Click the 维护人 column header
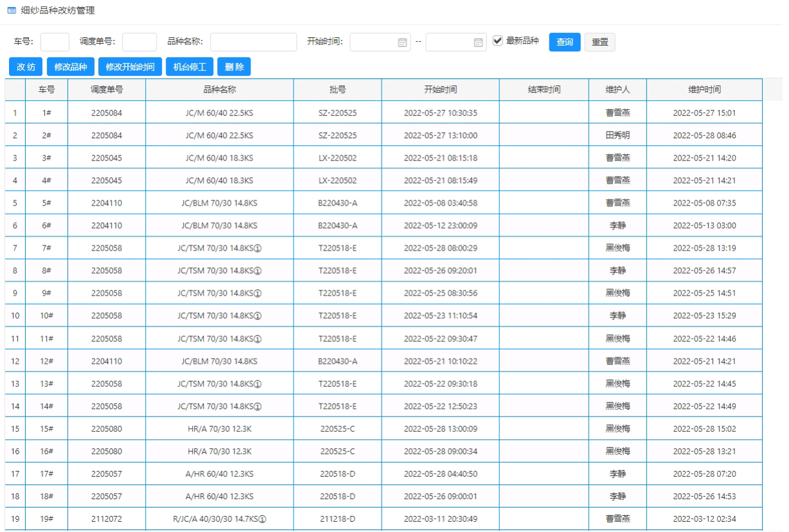Image resolution: width=789 pixels, height=532 pixels. point(617,90)
